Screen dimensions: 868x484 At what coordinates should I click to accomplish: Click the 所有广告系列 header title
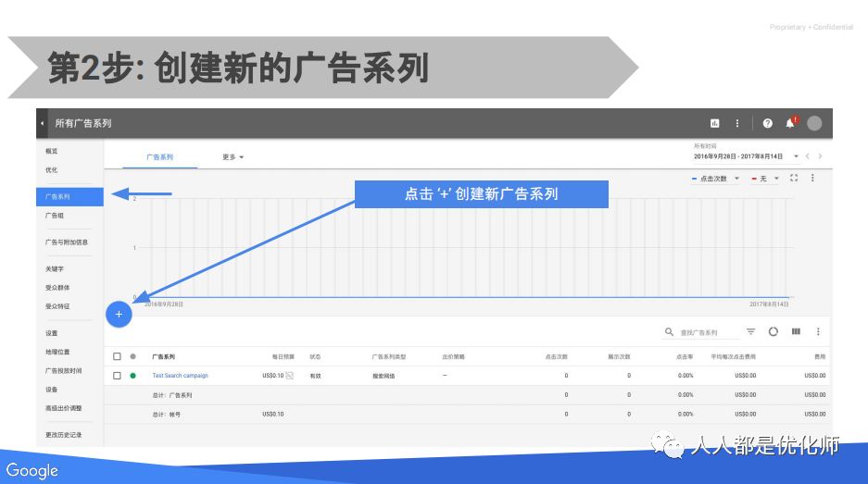(x=83, y=123)
